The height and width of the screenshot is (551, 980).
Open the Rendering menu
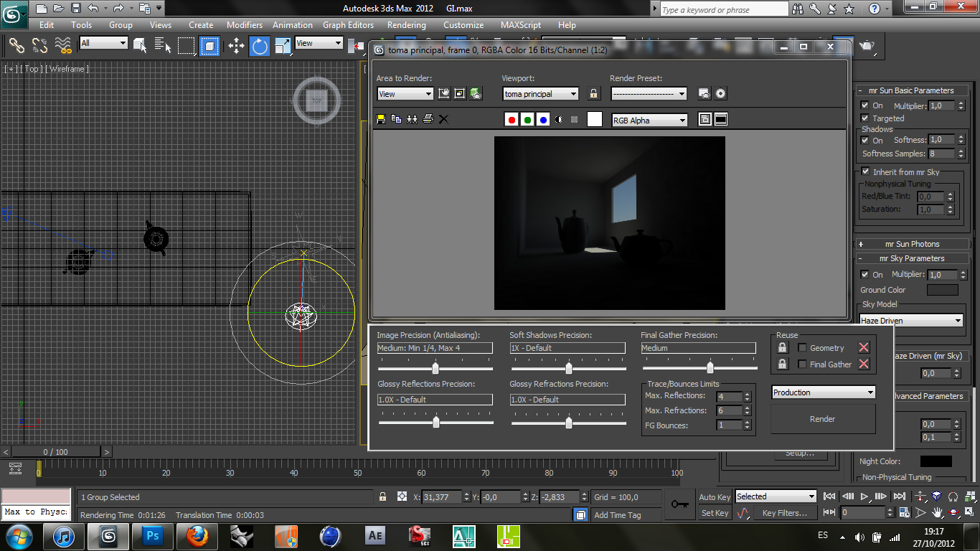click(406, 24)
